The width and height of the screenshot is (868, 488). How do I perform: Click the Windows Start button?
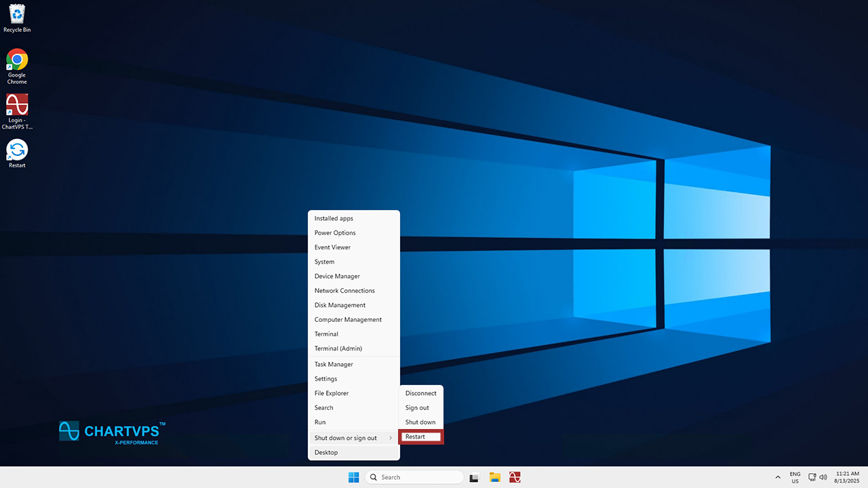click(353, 477)
